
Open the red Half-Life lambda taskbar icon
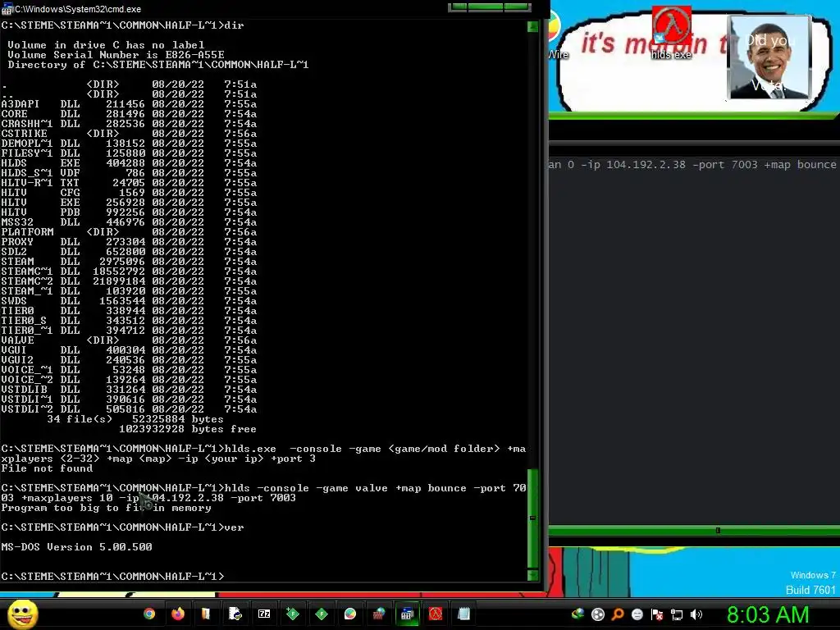436,614
